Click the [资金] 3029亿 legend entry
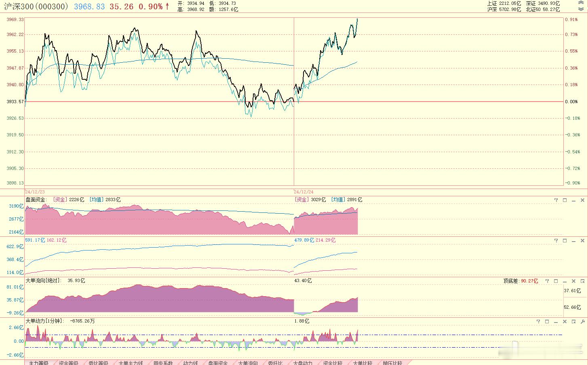 point(310,199)
